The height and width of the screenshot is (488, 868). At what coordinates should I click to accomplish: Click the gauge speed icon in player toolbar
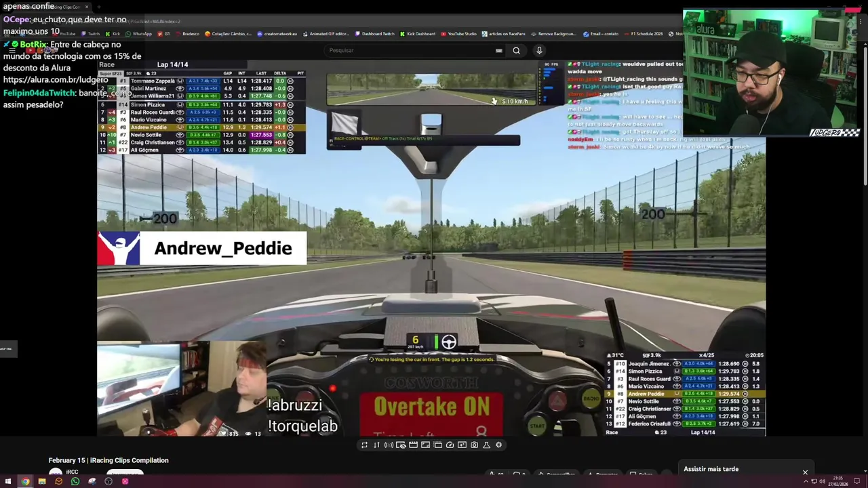(450, 445)
